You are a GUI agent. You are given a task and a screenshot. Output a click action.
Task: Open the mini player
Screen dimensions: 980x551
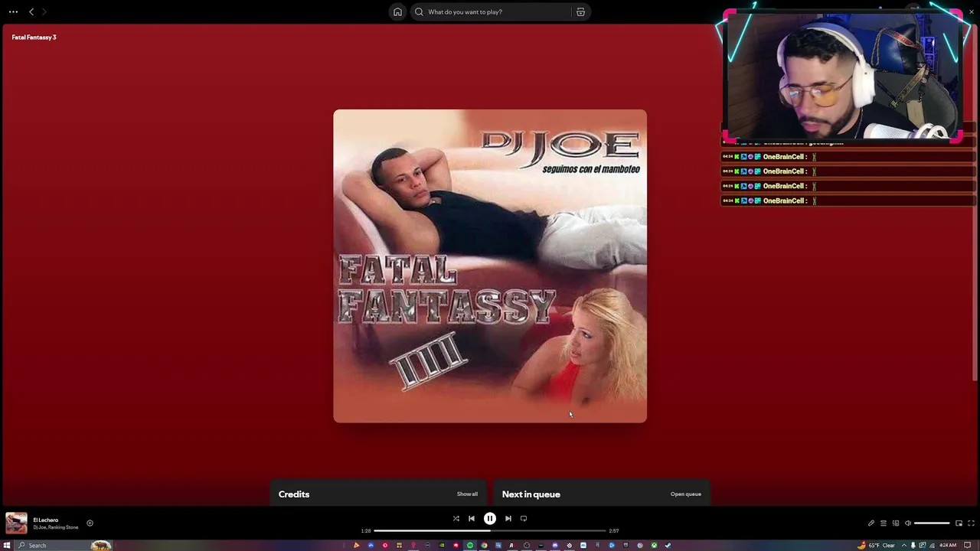pyautogui.click(x=959, y=523)
